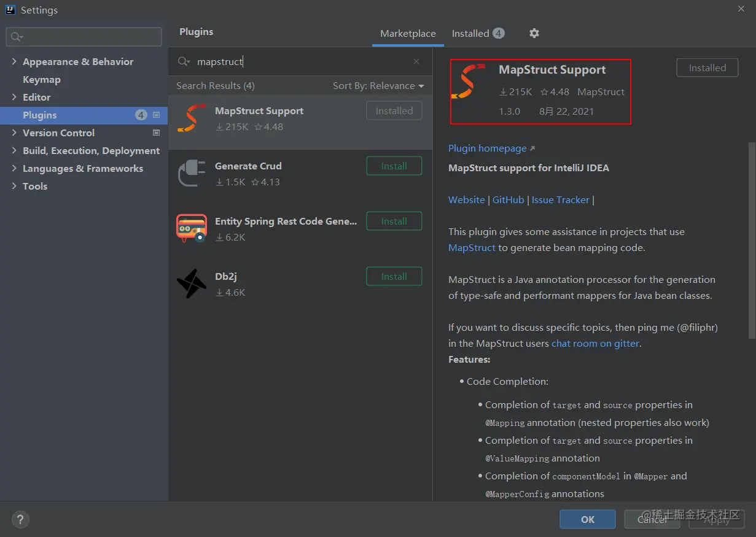756x537 pixels.
Task: Switch to the Marketplace tab
Action: (408, 34)
